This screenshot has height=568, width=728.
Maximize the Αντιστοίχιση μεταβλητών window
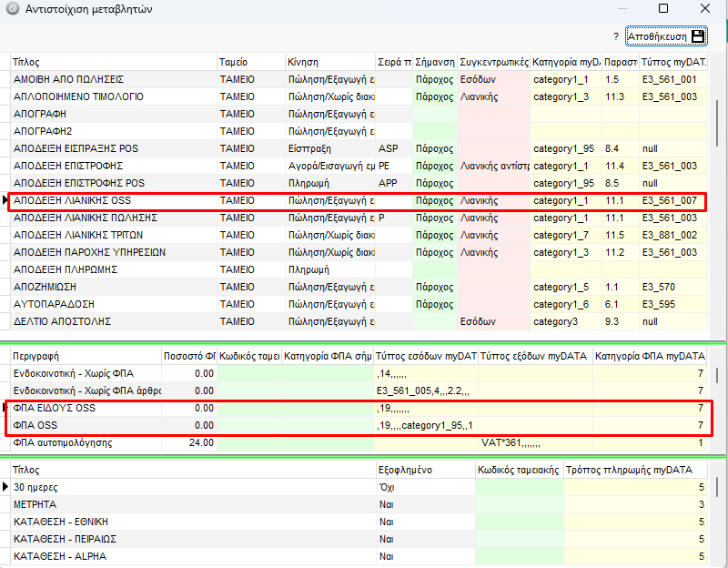click(663, 9)
